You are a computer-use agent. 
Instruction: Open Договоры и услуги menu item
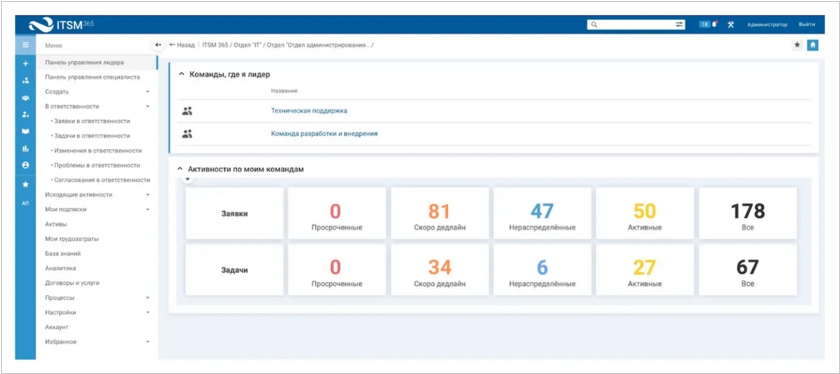pyautogui.click(x=72, y=282)
